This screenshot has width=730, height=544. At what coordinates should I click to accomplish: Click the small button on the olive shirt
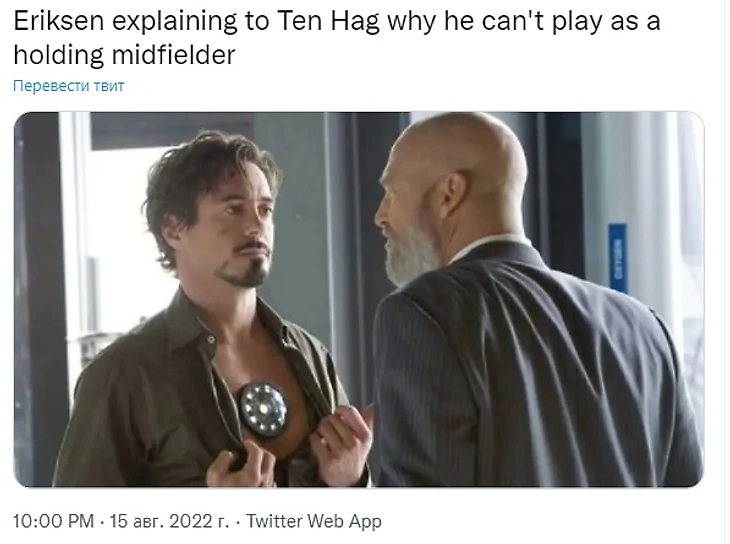pyautogui.click(x=211, y=340)
